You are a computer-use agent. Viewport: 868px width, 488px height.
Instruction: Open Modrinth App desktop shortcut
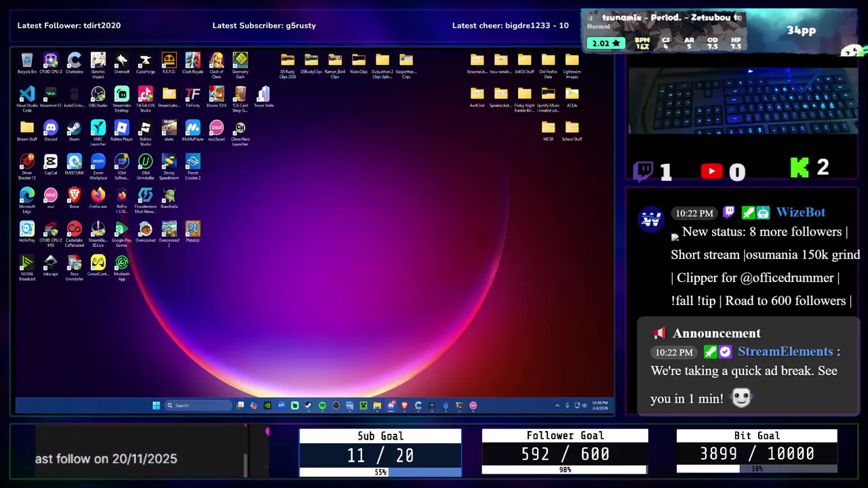coord(122,268)
